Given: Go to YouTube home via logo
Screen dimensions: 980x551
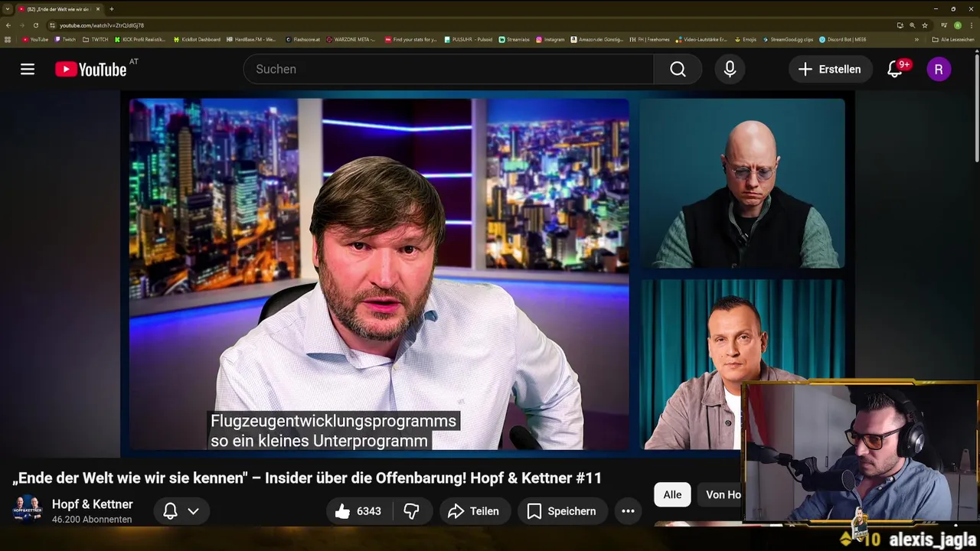Looking at the screenshot, I should coord(91,69).
